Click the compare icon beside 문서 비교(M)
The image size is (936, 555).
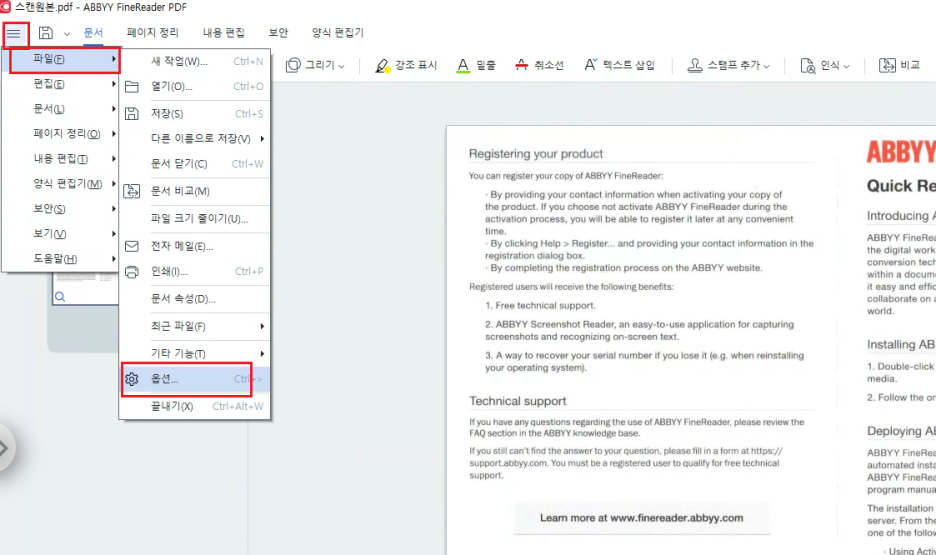(x=132, y=191)
